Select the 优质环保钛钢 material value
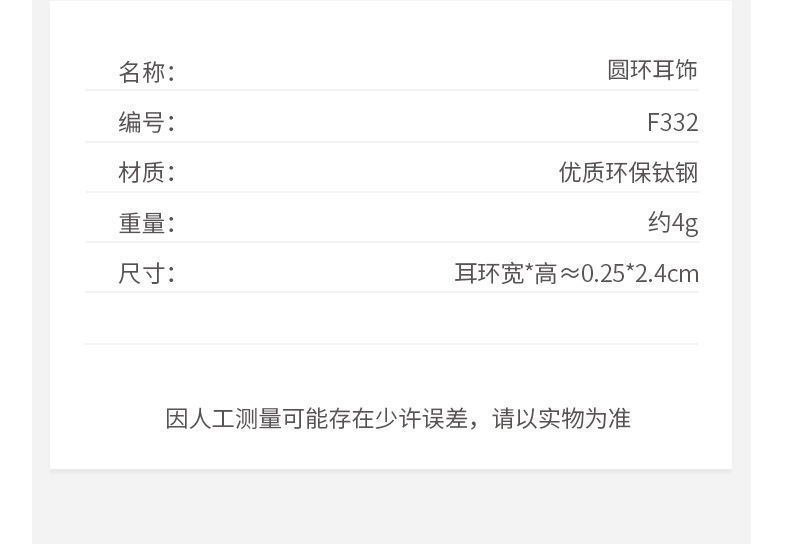 (x=628, y=172)
